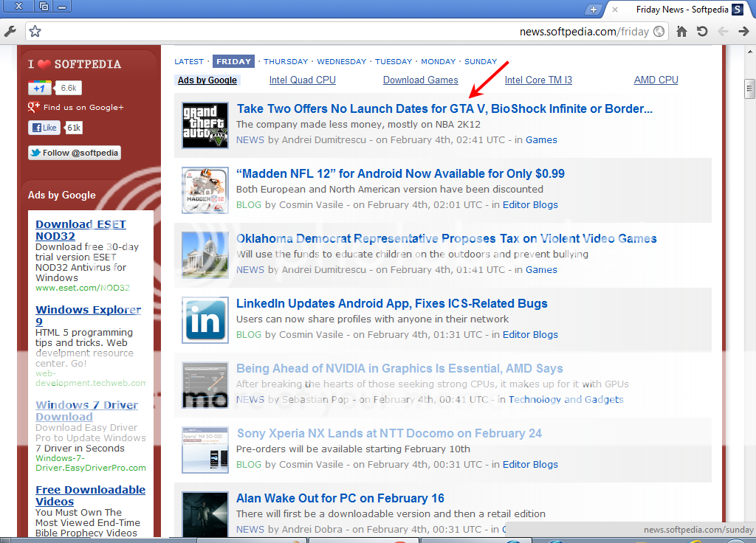
Task: Click the Windows-7-Driver.EasyDriverPro.com ad URL
Action: pyautogui.click(x=91, y=463)
